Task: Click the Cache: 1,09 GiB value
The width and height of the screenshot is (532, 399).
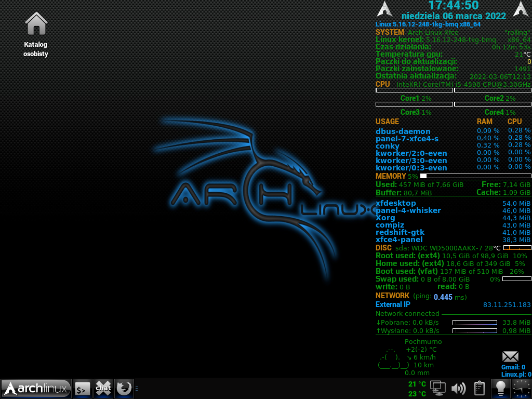Action: 503,192
